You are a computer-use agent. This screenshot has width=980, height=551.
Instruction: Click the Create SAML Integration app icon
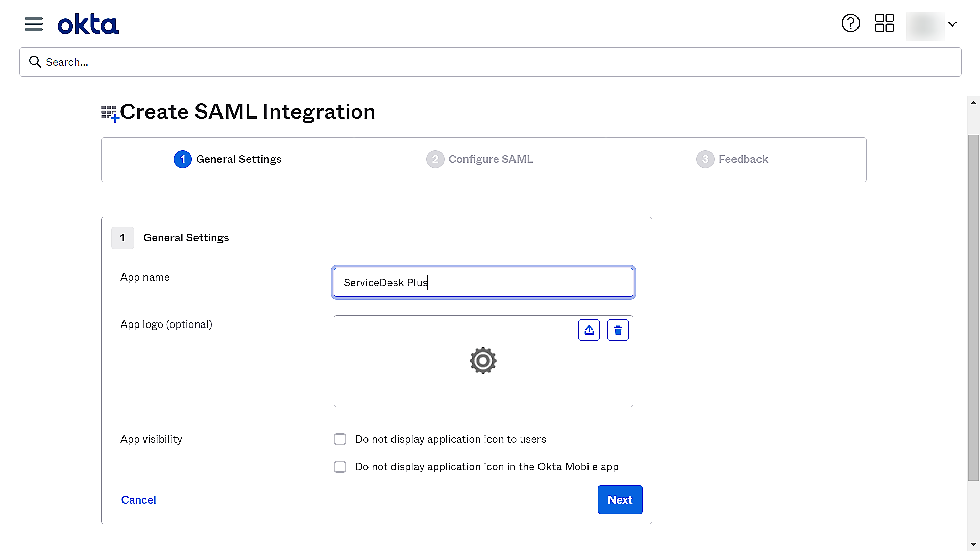[x=110, y=114]
